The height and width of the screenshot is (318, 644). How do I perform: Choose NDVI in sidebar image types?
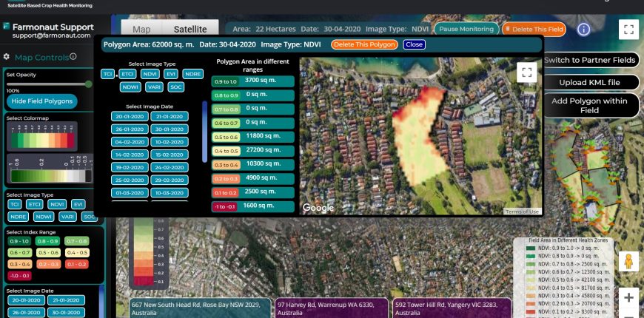pyautogui.click(x=57, y=204)
